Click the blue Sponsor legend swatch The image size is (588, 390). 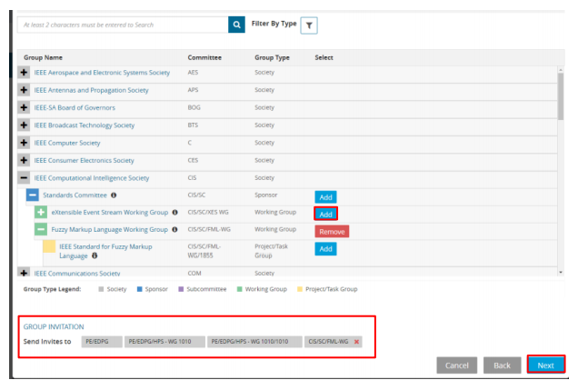click(x=139, y=289)
